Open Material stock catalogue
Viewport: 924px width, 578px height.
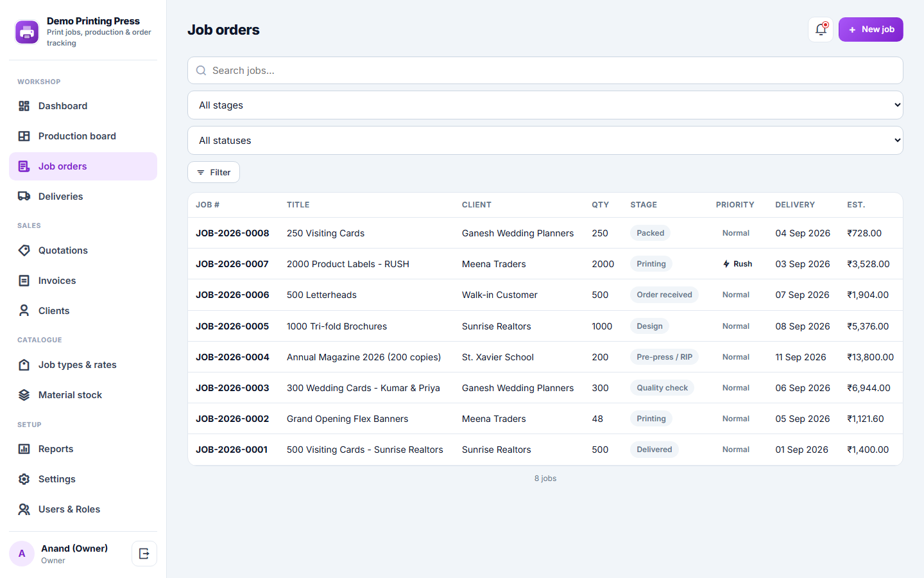pyautogui.click(x=83, y=395)
